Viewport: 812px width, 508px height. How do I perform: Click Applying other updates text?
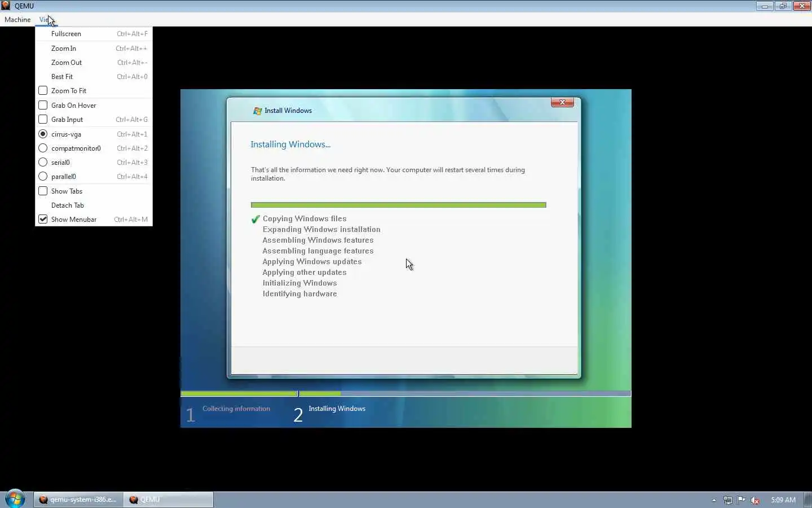point(304,273)
